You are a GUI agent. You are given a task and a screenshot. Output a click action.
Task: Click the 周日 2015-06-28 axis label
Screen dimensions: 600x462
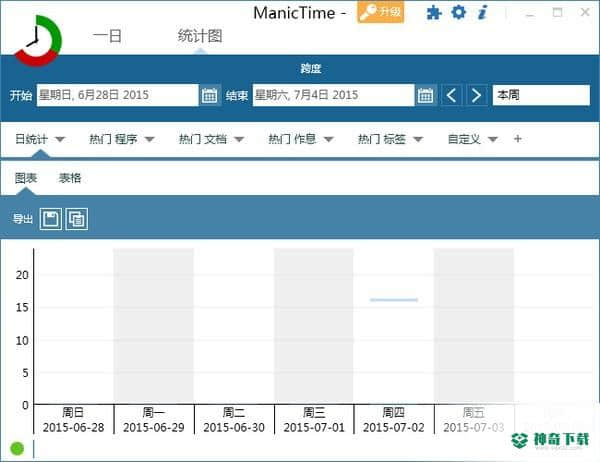(x=73, y=420)
